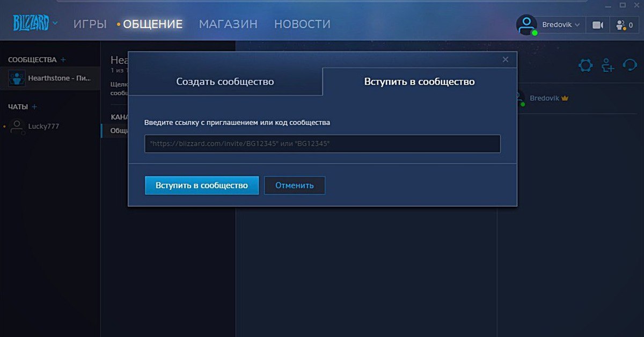Go to the МАГАЗИН section
The image size is (644, 337).
[228, 24]
